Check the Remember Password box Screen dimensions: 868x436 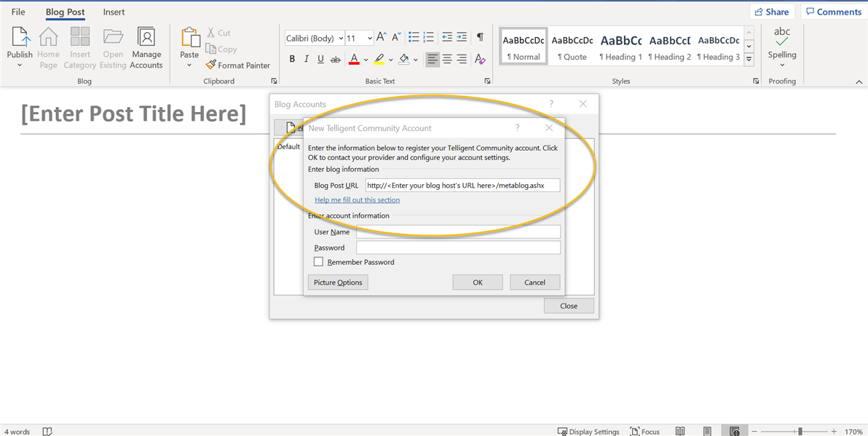(x=318, y=262)
